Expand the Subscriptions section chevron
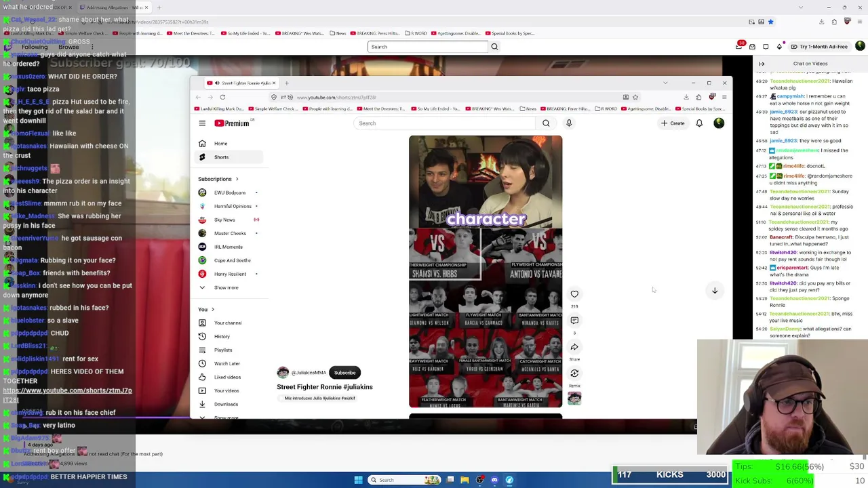The height and width of the screenshot is (488, 868). pos(237,179)
